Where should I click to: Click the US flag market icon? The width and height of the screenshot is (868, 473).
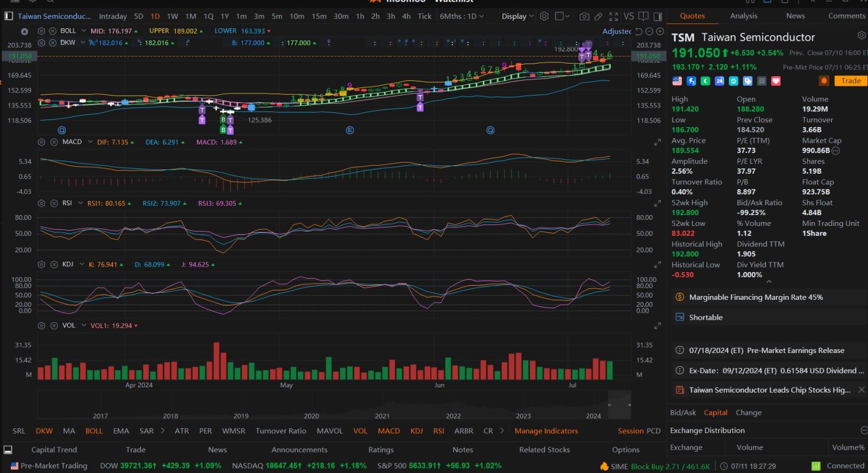coord(677,81)
